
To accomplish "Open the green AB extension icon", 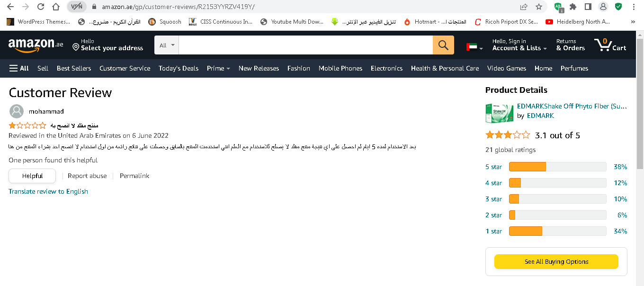I will click(x=559, y=7).
